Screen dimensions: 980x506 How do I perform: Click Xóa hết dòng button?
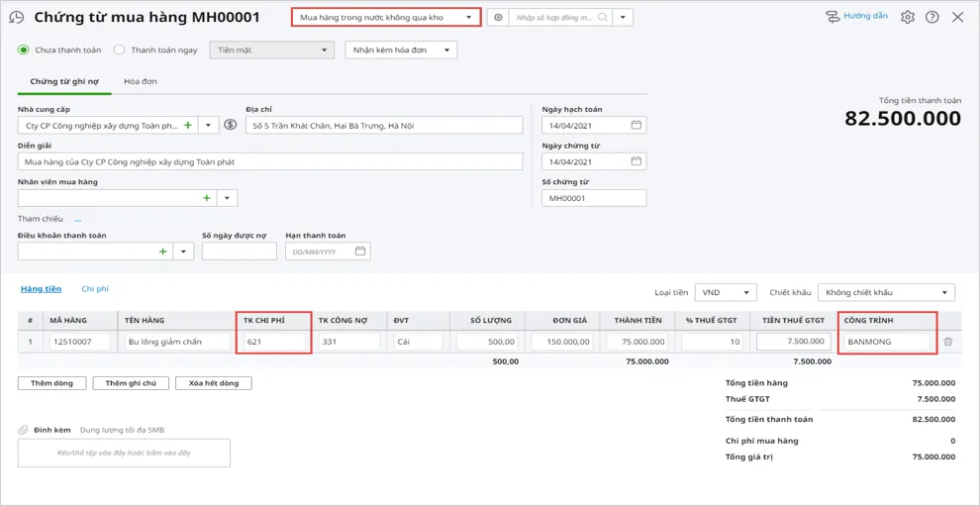(213, 383)
